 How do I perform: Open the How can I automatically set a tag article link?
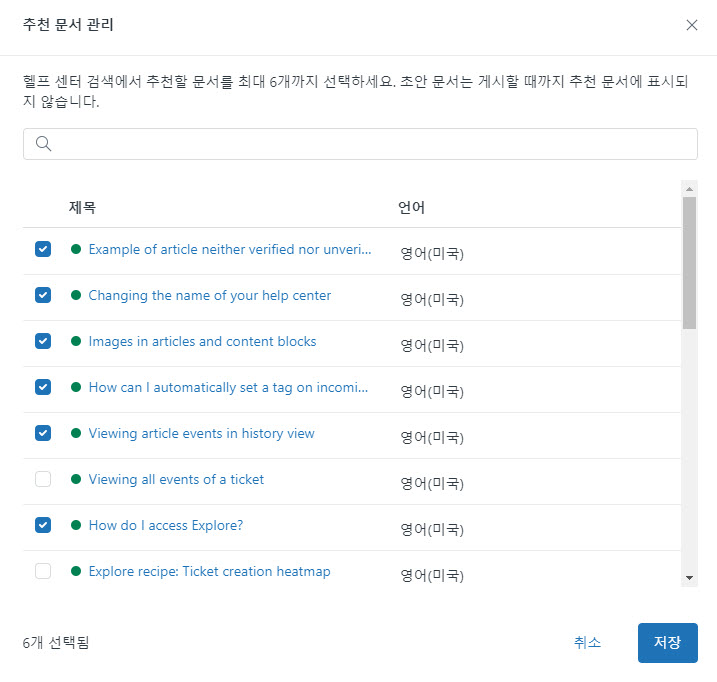(x=228, y=387)
